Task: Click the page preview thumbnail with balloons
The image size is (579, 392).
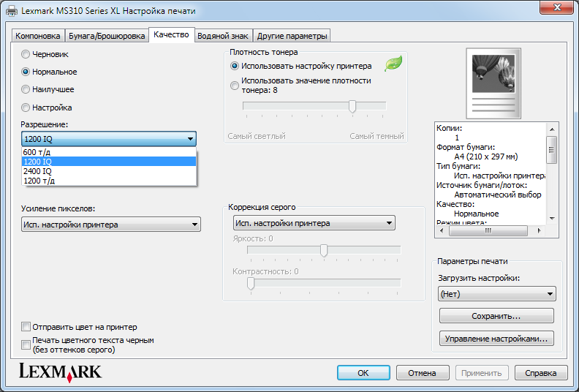Action: 493,83
